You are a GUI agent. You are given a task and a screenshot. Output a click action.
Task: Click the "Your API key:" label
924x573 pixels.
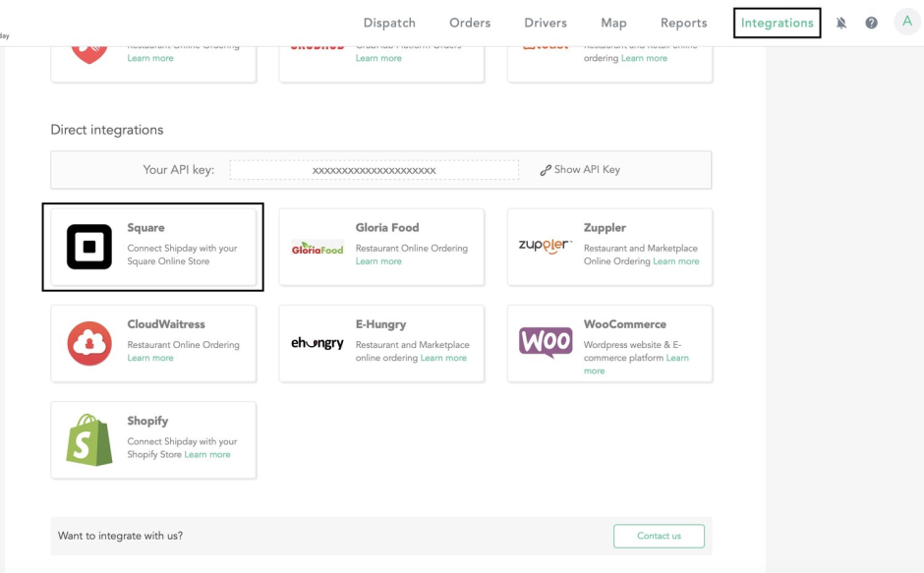pos(179,170)
